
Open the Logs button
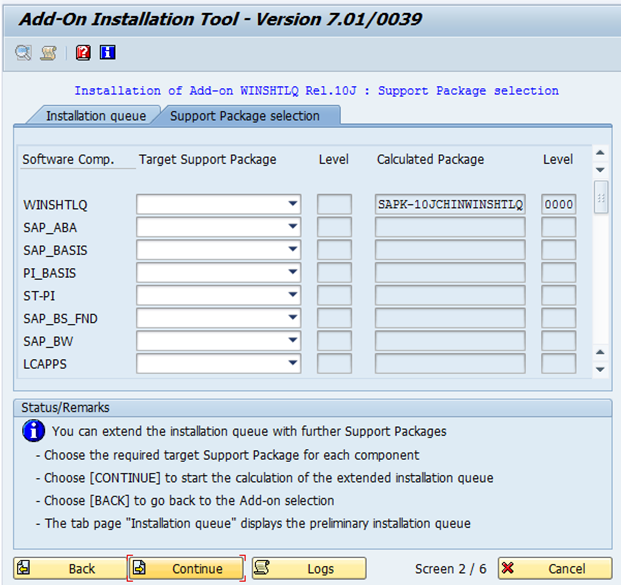tap(309, 568)
